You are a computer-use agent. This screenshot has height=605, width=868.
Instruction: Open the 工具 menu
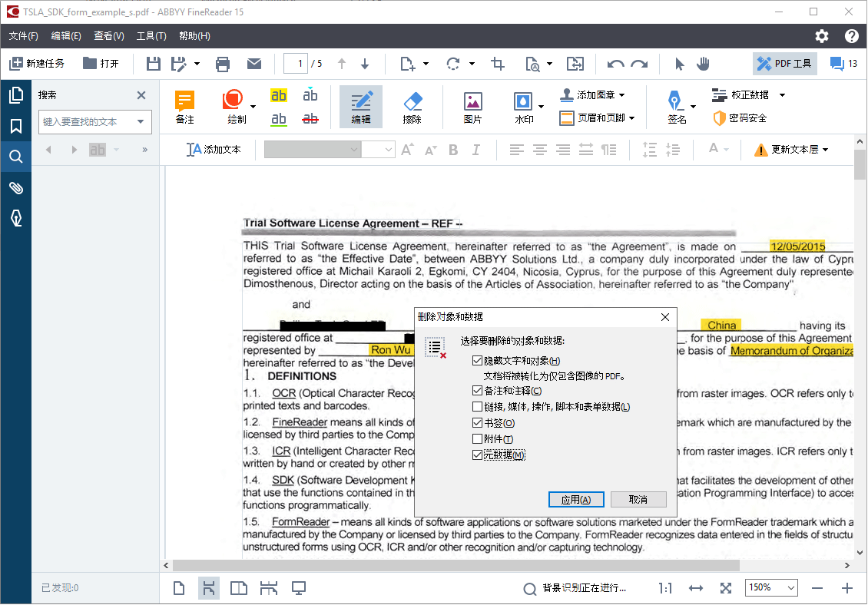click(151, 35)
